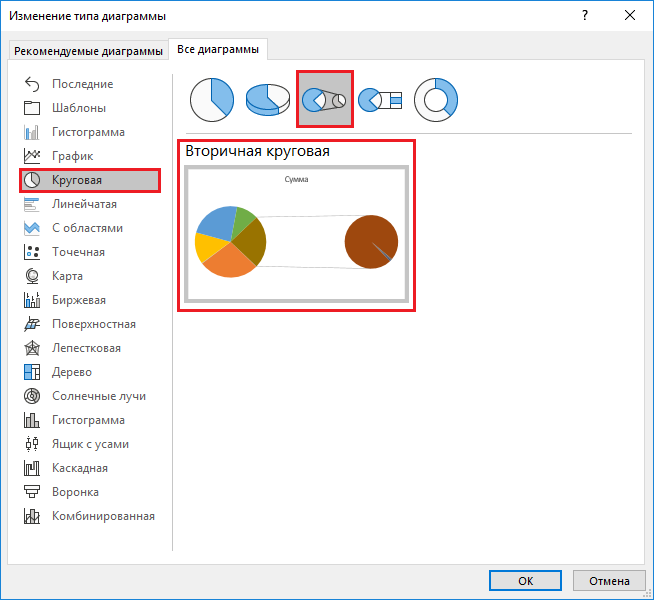Switch to Рекомендуемые диаграммы tab

coord(88,51)
